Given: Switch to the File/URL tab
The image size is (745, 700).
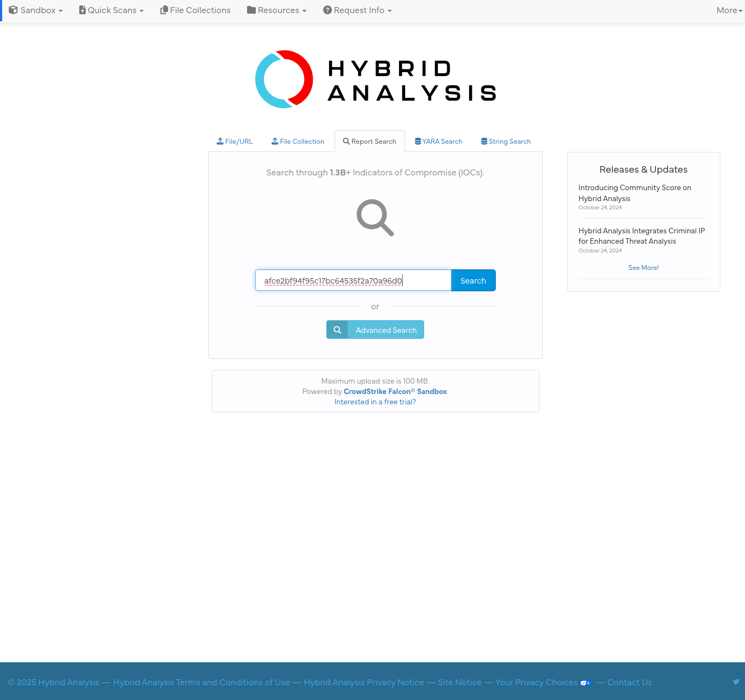Looking at the screenshot, I should (235, 142).
